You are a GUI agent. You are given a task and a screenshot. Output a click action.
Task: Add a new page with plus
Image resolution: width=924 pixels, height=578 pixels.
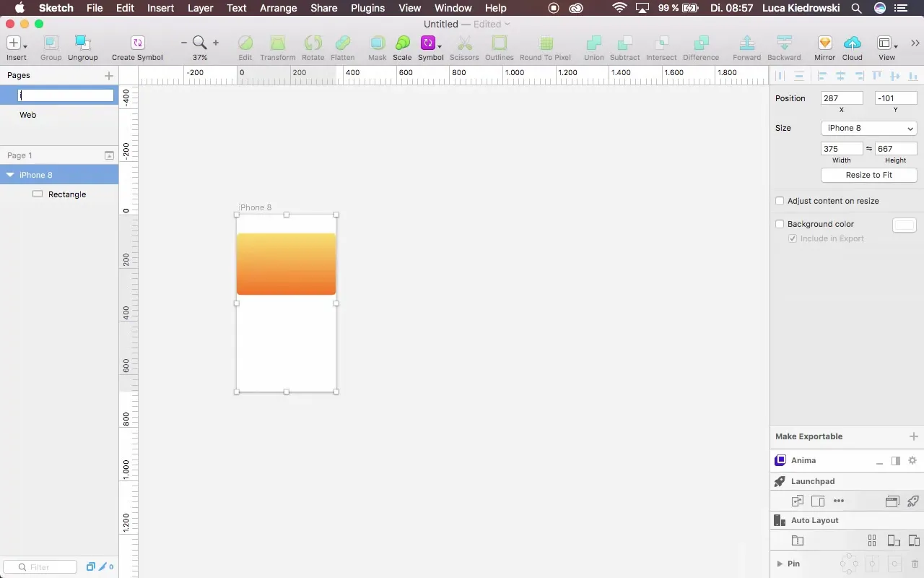tap(109, 75)
